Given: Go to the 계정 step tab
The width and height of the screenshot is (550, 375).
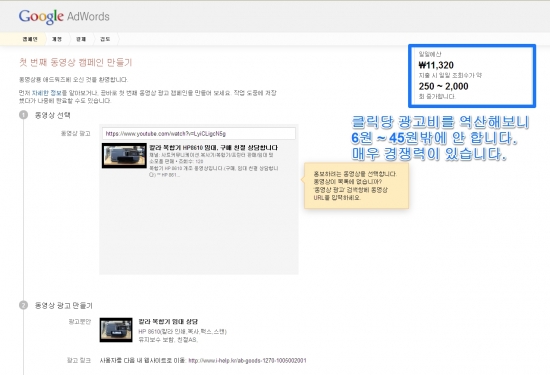Looking at the screenshot, I should (57, 39).
